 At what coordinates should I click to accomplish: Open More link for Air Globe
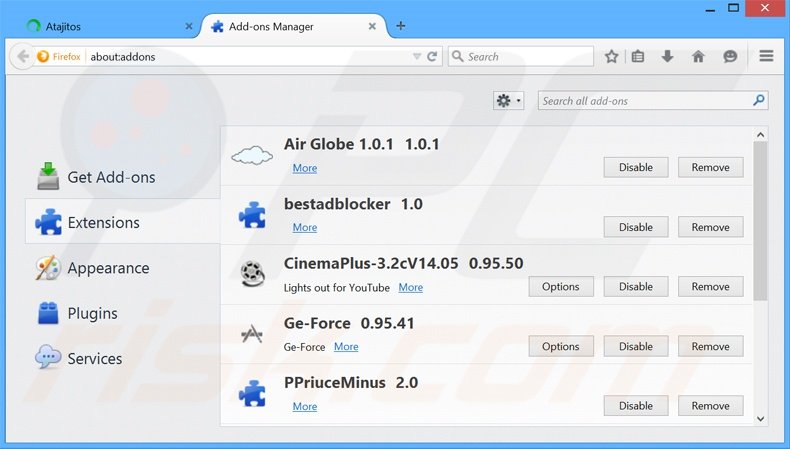pyautogui.click(x=305, y=168)
